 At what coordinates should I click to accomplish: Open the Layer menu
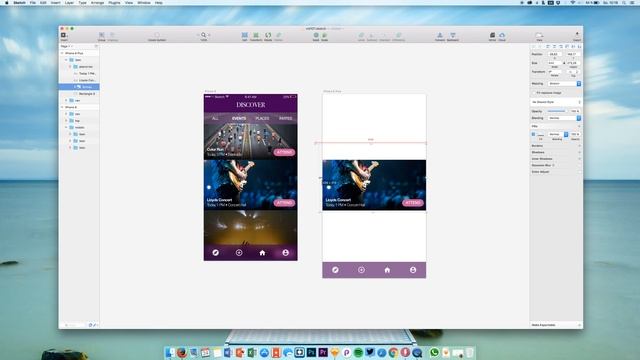pos(69,2)
